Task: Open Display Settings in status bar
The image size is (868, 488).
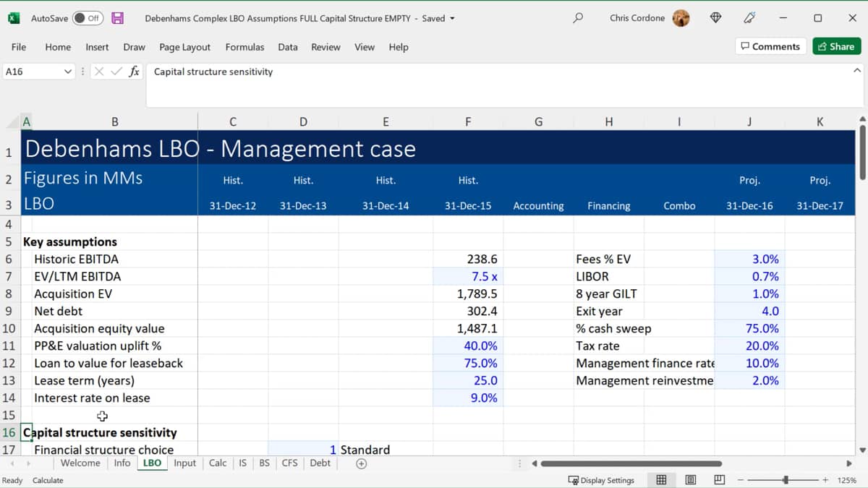Action: (601, 480)
